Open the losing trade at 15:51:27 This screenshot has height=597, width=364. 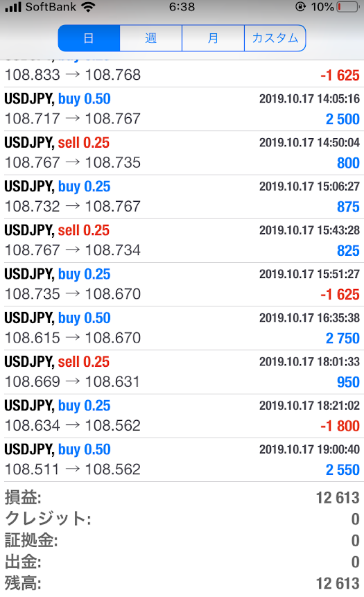[182, 284]
